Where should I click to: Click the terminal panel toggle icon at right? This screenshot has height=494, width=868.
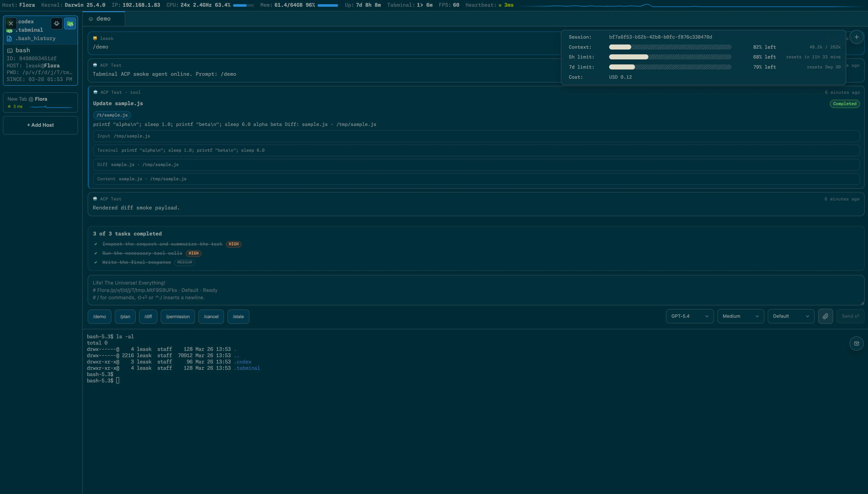tap(856, 343)
